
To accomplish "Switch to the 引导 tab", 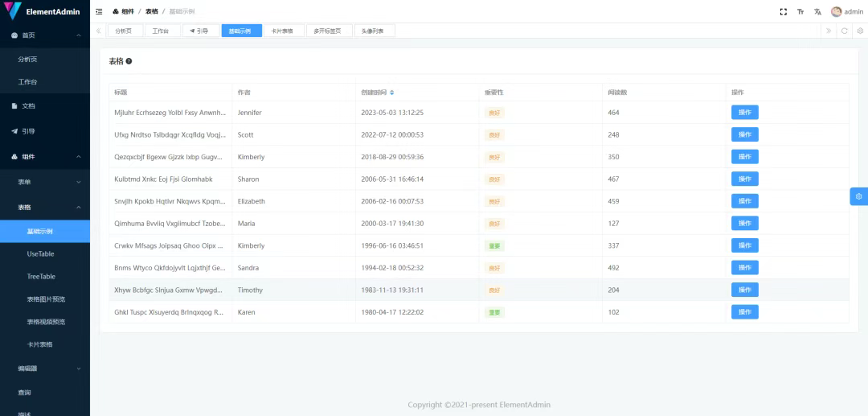I will 201,31.
